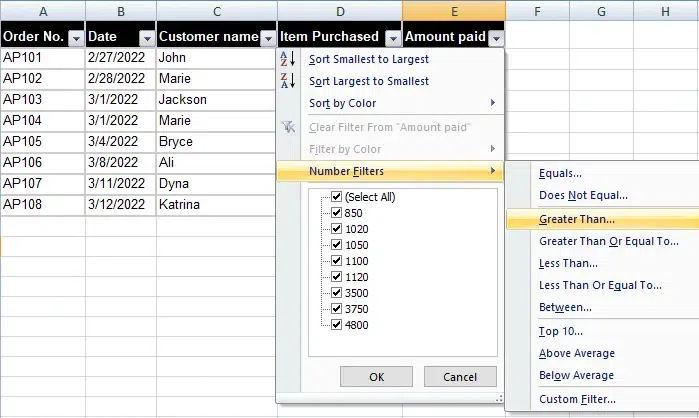Toggle the (Select All) checkbox
Image resolution: width=699 pixels, height=418 pixels.
point(336,197)
